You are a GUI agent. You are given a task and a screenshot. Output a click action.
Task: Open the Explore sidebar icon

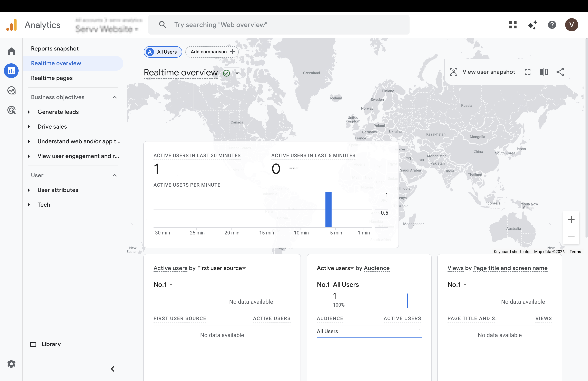point(11,91)
